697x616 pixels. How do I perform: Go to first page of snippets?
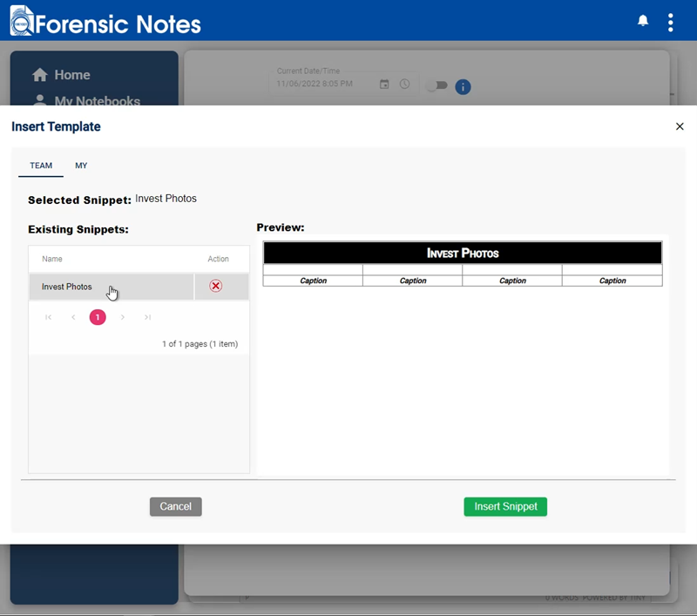tap(48, 317)
